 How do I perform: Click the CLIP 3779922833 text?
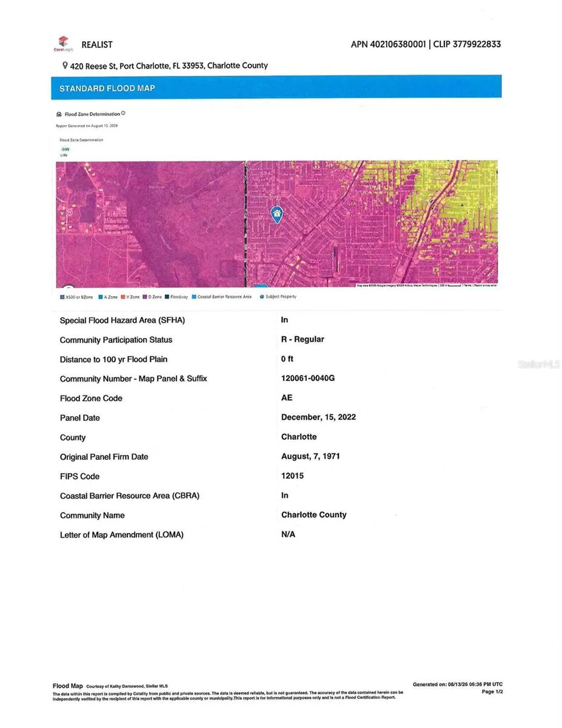coord(467,44)
